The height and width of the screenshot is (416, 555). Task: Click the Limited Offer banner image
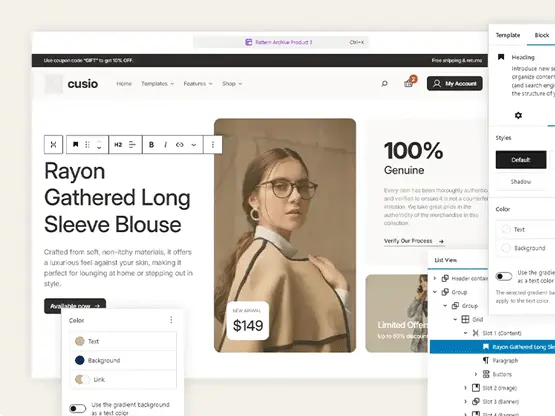tap(396, 313)
